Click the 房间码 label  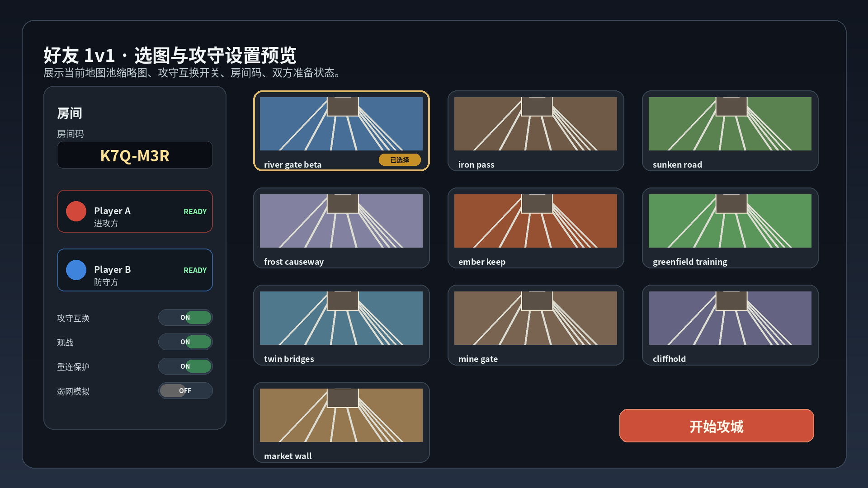click(70, 134)
